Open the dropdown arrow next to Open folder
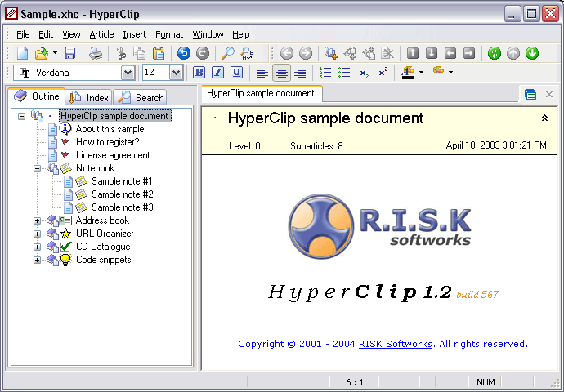The width and height of the screenshot is (564, 392). coord(55,53)
